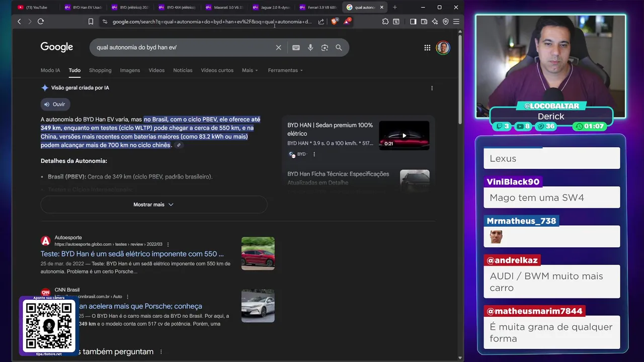Submit search with magnifying glass icon
The image size is (644, 362).
coord(339,47)
